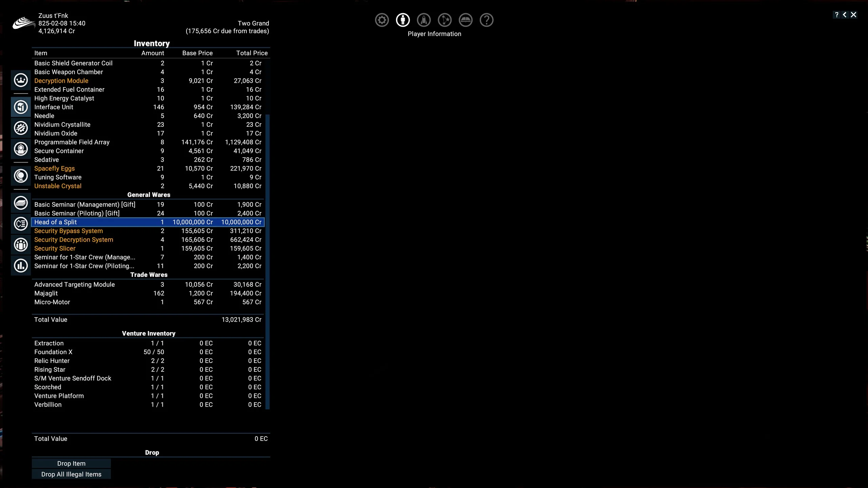
Task: Click the Drop All Illegal Items button
Action: click(x=71, y=474)
